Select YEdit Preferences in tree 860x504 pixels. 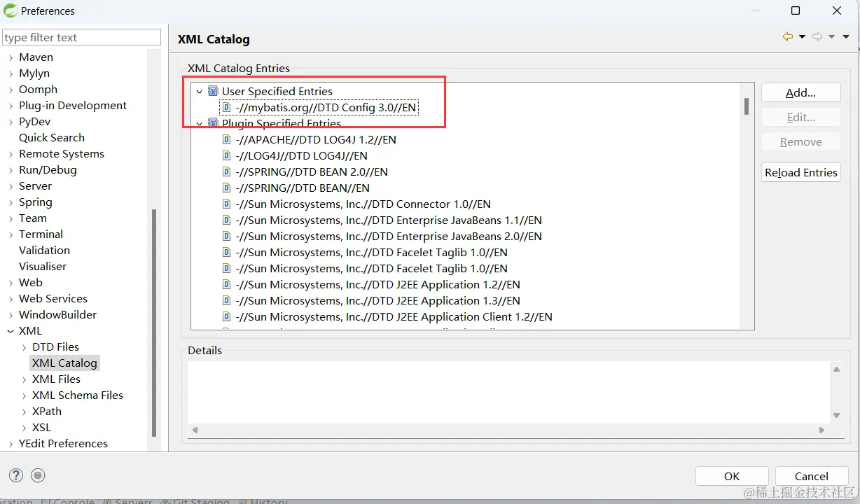63,443
